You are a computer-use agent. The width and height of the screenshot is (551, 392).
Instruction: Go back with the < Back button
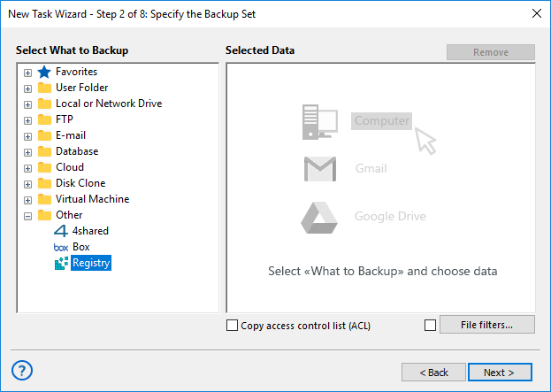pos(433,373)
